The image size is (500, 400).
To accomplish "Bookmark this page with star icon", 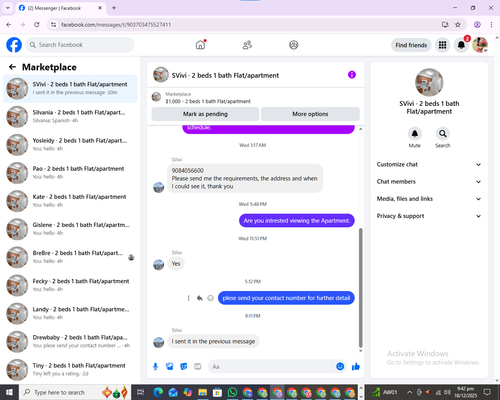I will [458, 24].
